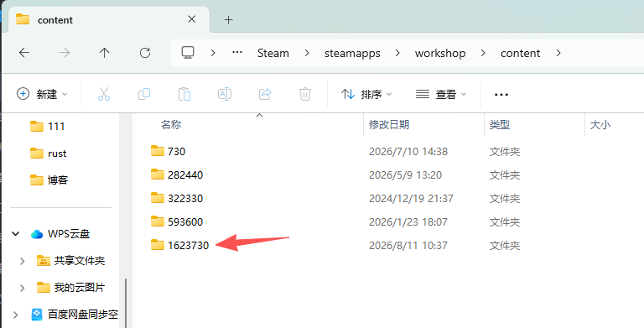Open the See more ellipsis menu
This screenshot has height=328, width=644.
click(501, 95)
